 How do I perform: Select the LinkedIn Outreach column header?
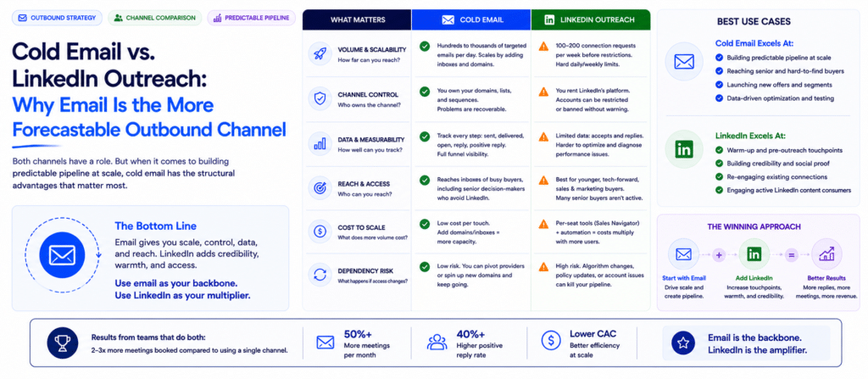[x=591, y=20]
